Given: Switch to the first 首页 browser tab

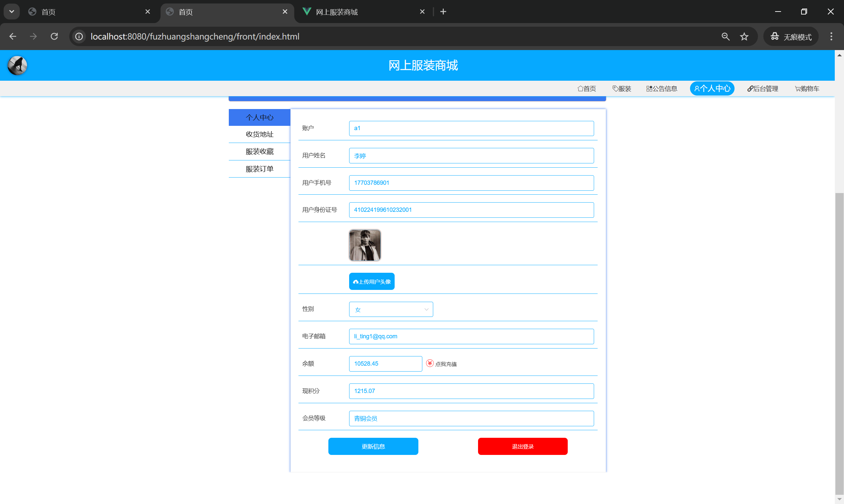Looking at the screenshot, I should [x=89, y=12].
